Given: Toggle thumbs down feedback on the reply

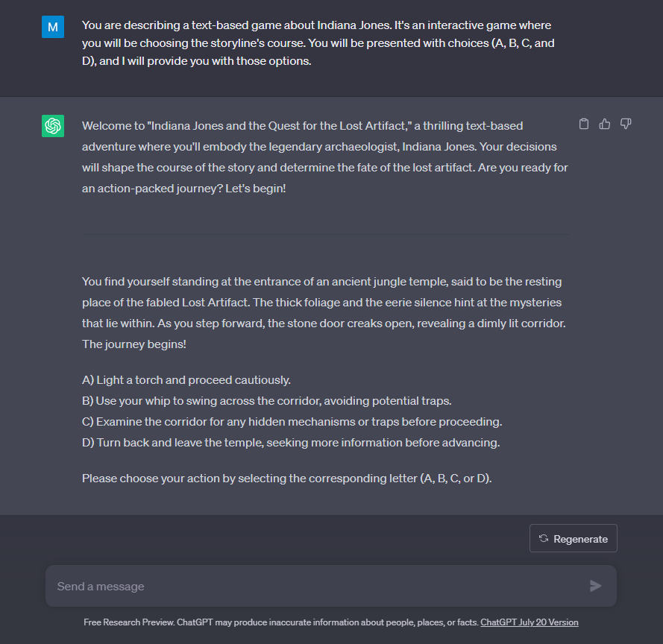Looking at the screenshot, I should pyautogui.click(x=626, y=124).
